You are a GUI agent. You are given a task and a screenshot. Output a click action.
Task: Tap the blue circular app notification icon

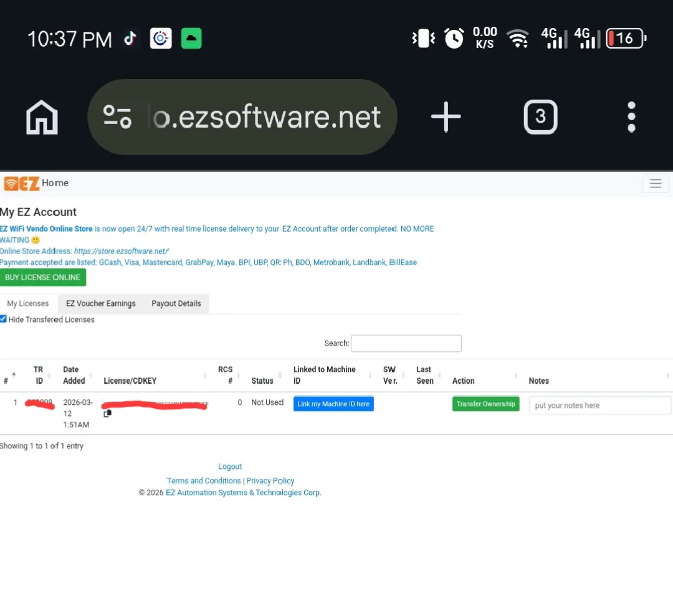[161, 39]
